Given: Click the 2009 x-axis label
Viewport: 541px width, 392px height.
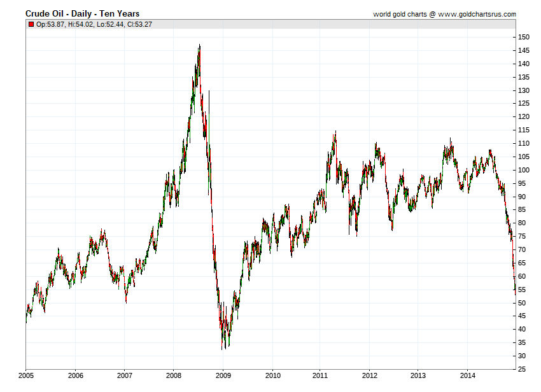Looking at the screenshot, I should pos(223,375).
